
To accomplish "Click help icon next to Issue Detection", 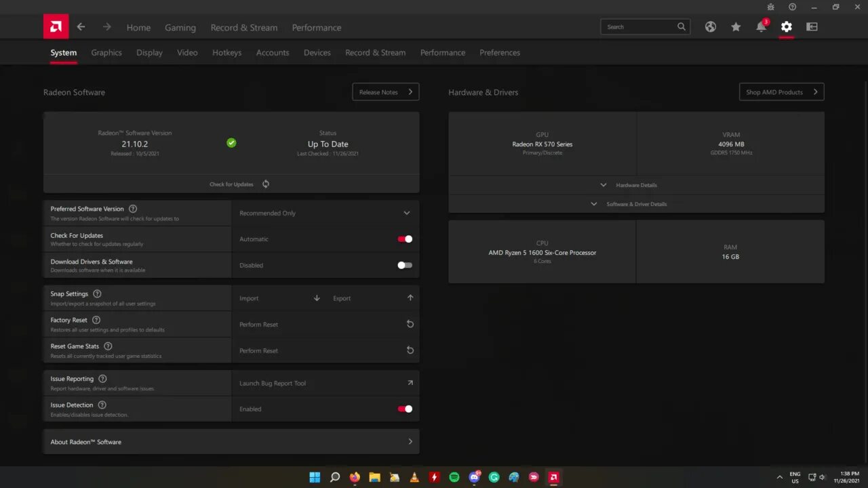I will (102, 405).
